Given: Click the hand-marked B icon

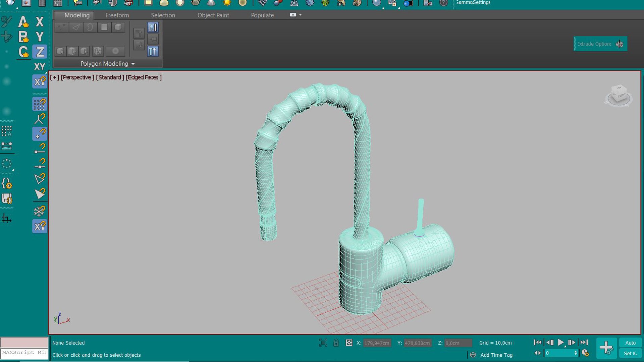Looking at the screenshot, I should click(x=23, y=37).
